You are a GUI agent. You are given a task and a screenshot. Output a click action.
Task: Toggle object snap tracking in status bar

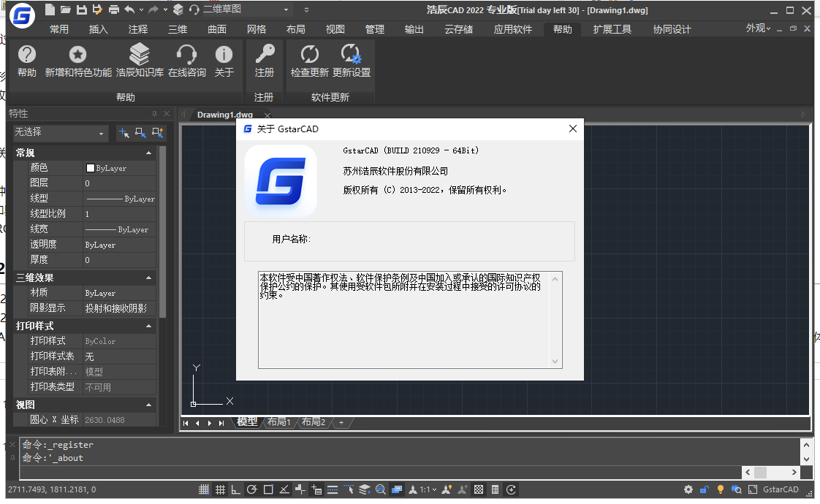click(284, 489)
